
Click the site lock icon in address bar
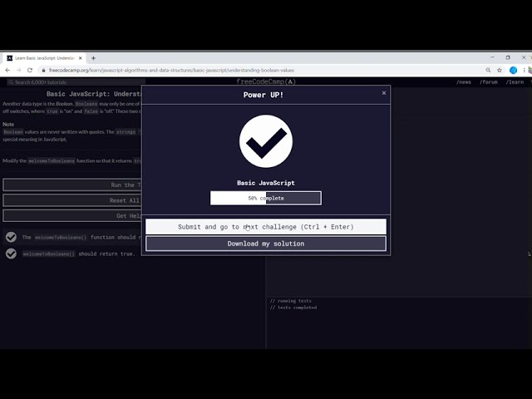43,70
